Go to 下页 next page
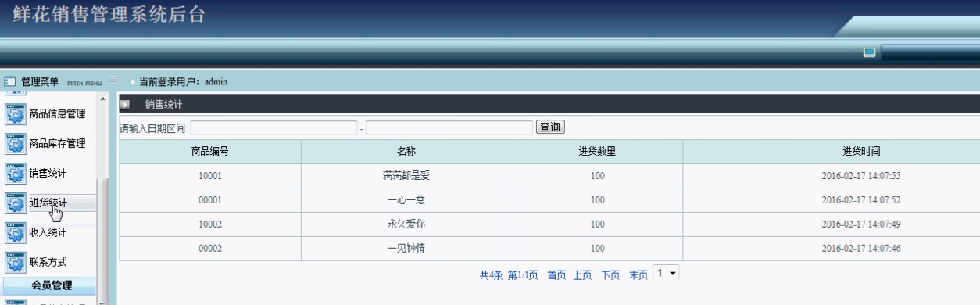The image size is (980, 305). (610, 275)
